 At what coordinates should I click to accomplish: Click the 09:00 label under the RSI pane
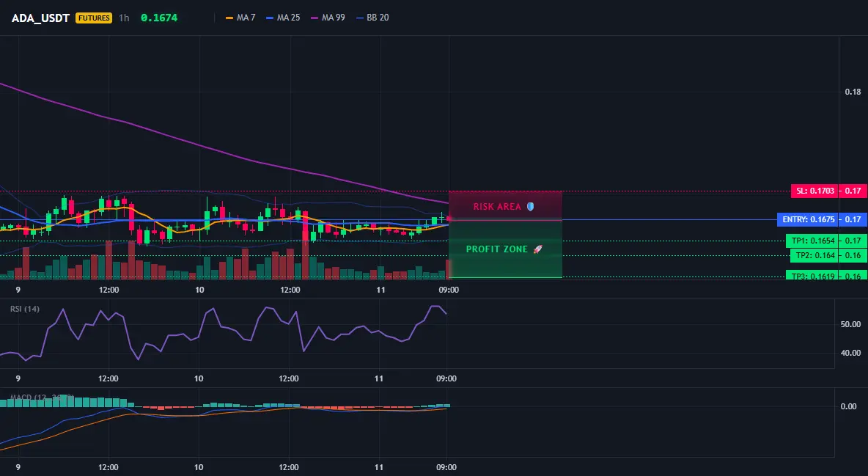point(446,378)
